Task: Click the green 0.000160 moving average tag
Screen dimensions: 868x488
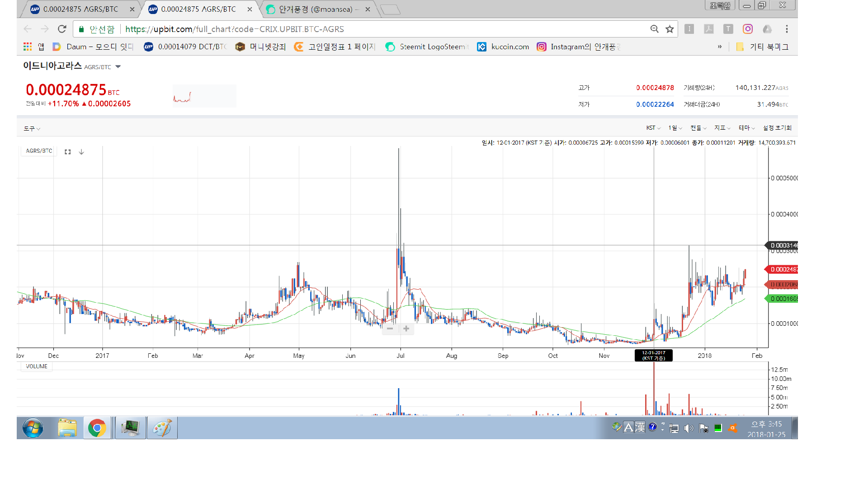Action: coord(782,299)
